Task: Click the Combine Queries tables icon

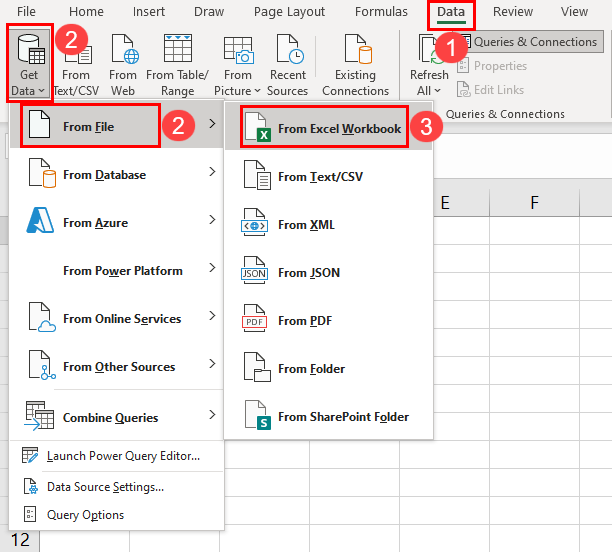Action: (39, 416)
